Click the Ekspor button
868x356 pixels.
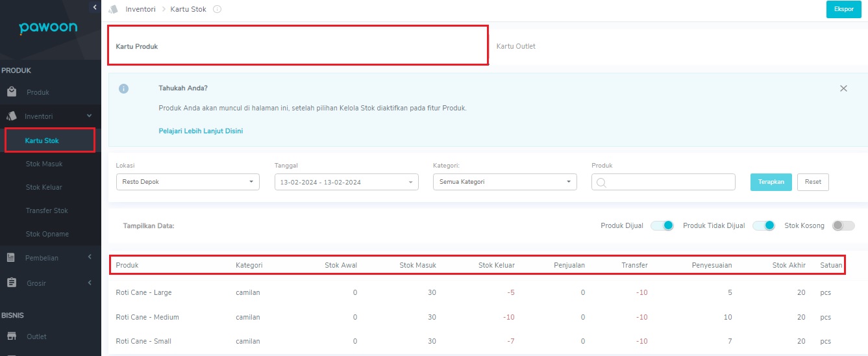(x=843, y=9)
